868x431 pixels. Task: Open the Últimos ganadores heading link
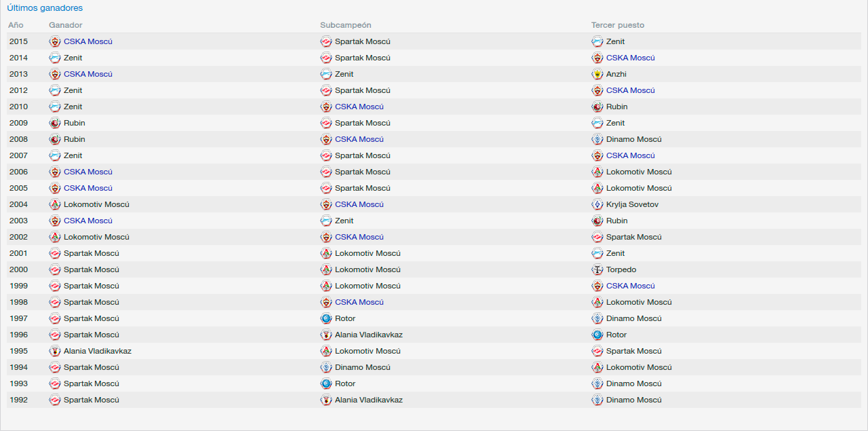45,8
